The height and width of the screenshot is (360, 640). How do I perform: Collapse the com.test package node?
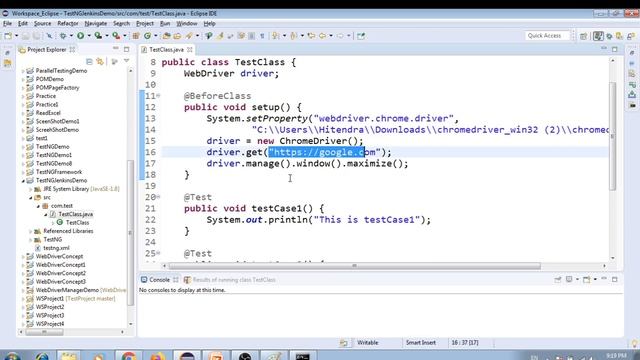coord(38,206)
